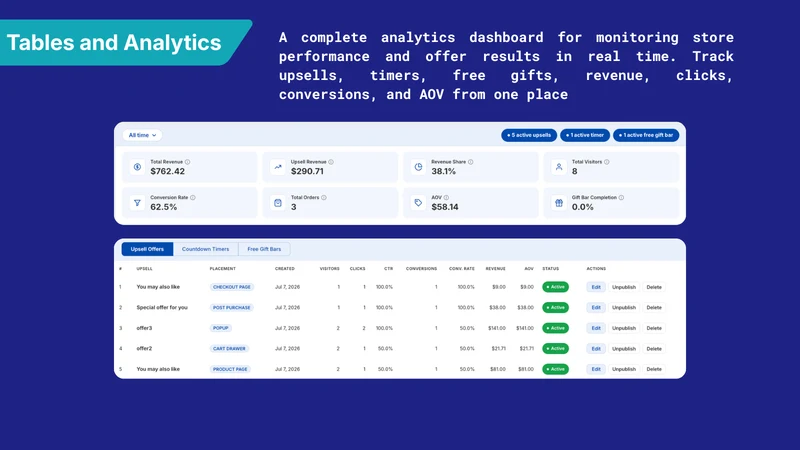
Task: Click the Total Revenue dollar icon
Action: 137,167
